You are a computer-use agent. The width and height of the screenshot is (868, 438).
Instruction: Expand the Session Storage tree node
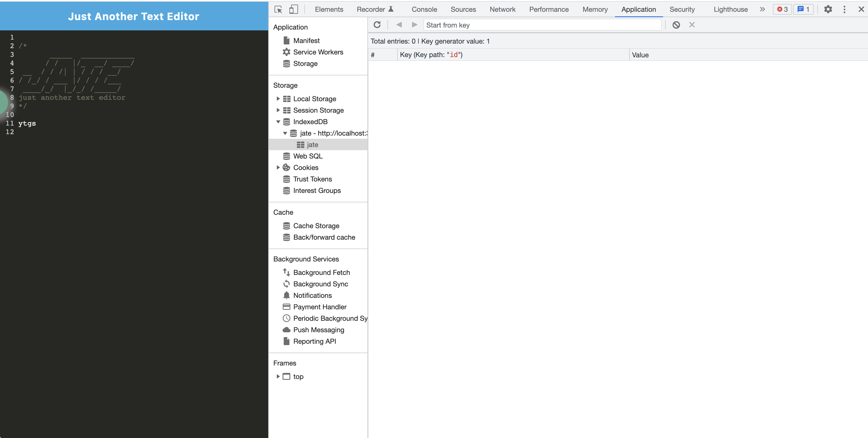click(x=278, y=110)
